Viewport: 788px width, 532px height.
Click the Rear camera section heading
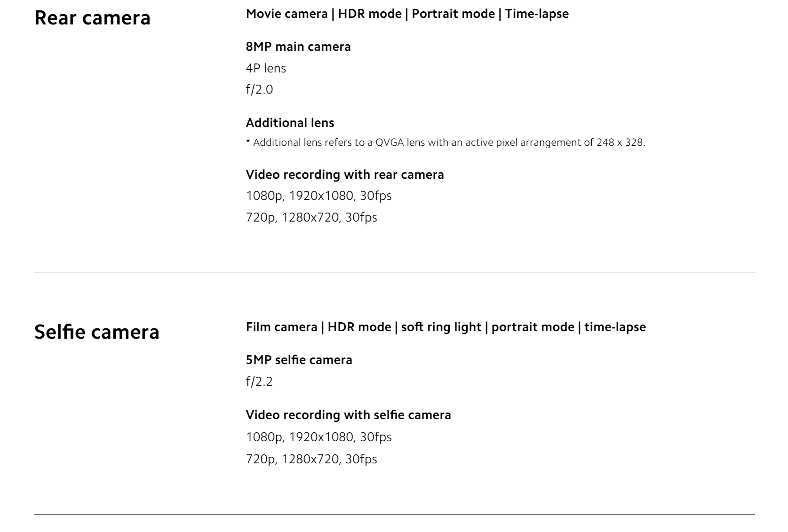tap(93, 18)
